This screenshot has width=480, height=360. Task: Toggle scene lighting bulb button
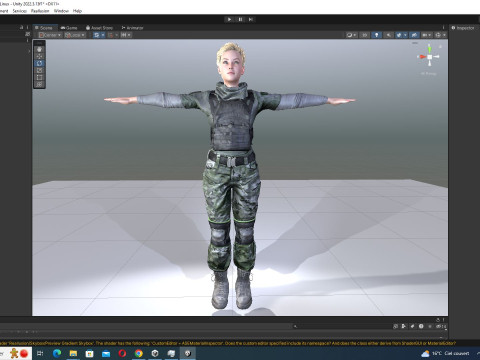point(377,35)
